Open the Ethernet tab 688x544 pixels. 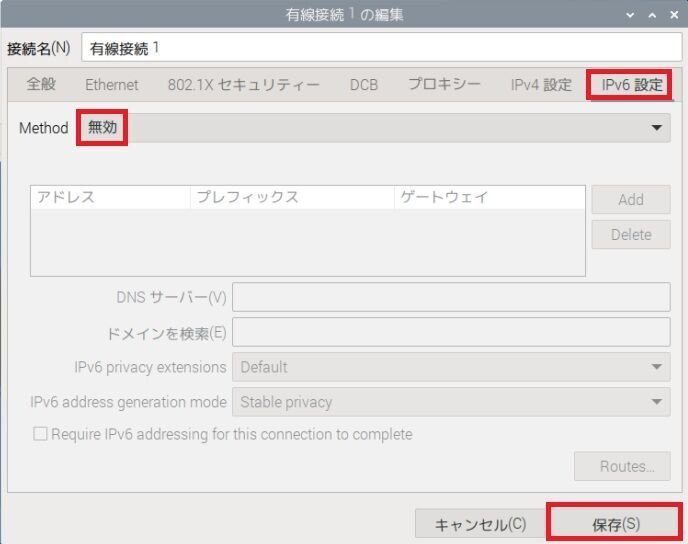111,85
